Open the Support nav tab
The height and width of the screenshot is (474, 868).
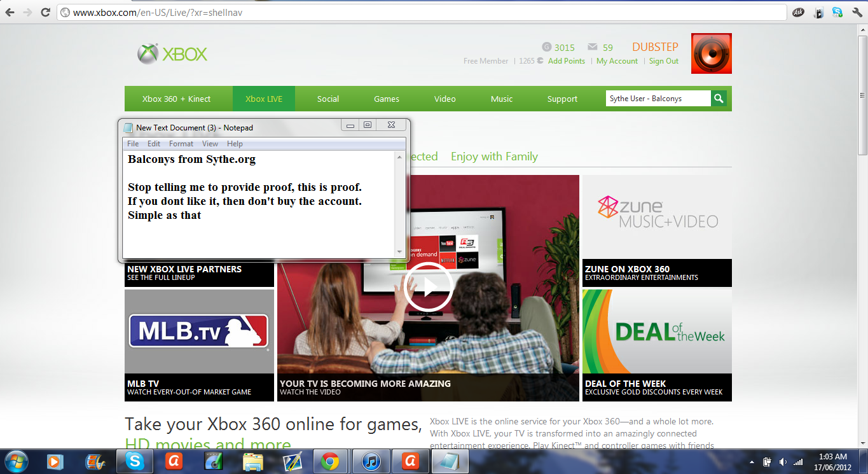563,99
